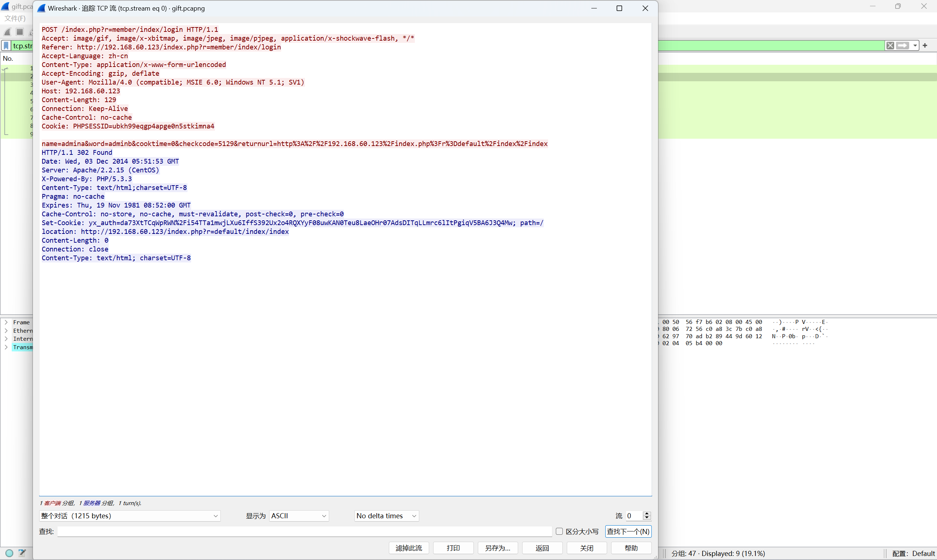Click the 查找 search text field
This screenshot has width=937, height=560.
point(305,531)
